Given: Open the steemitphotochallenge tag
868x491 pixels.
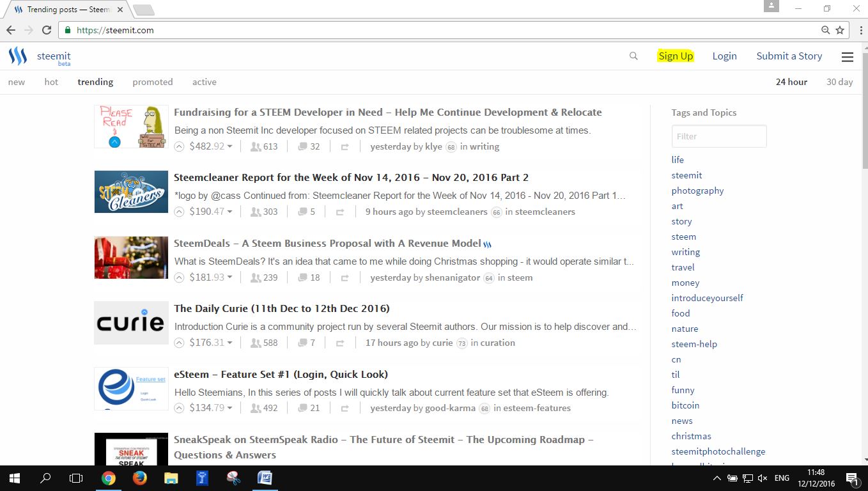Looking at the screenshot, I should point(718,451).
